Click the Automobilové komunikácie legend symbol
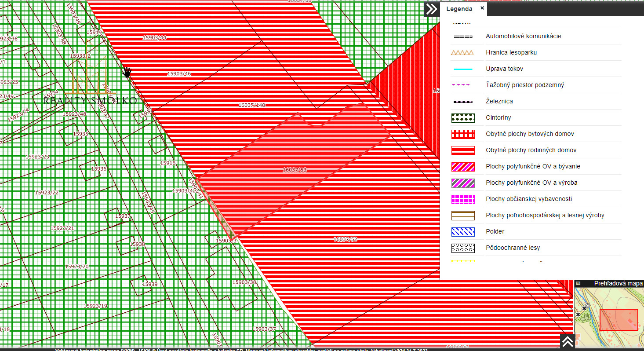The height and width of the screenshot is (351, 644). coord(463,37)
